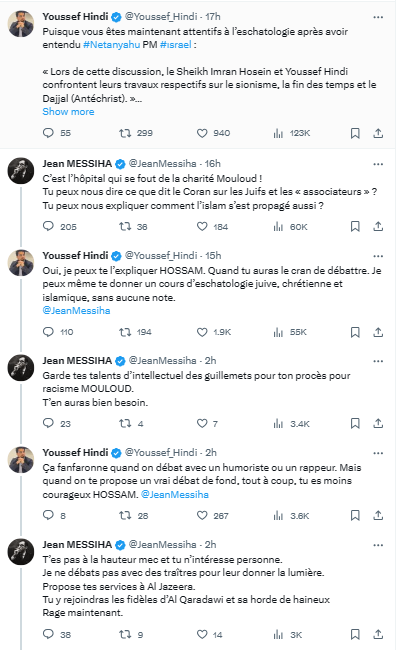View analytics of the 123K views tweet
399x650 pixels.
pos(278,133)
